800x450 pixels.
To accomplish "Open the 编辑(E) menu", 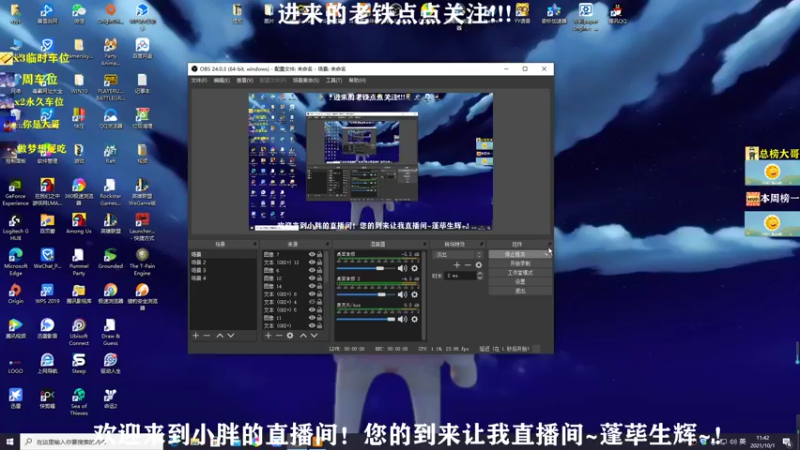I will point(221,81).
